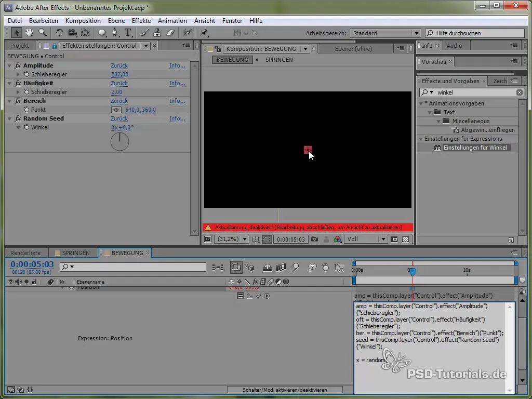
Task: Open the Komposition menu
Action: pos(83,21)
